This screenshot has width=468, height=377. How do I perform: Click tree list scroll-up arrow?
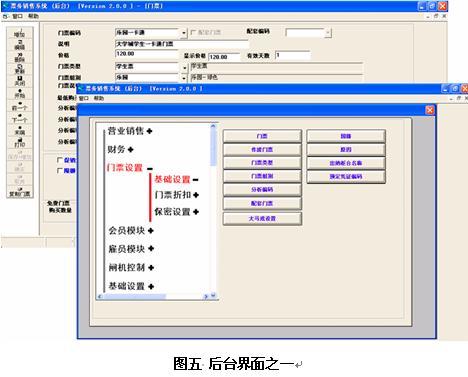pyautogui.click(x=213, y=126)
